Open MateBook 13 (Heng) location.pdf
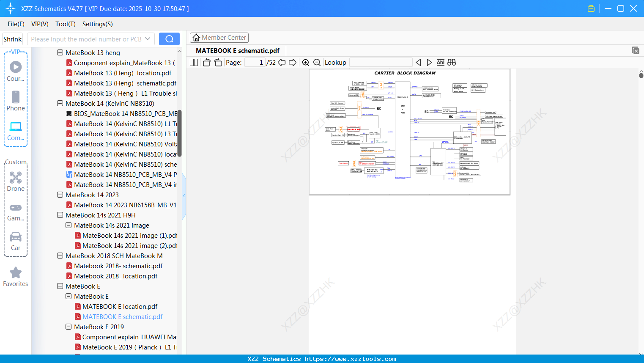 pyautogui.click(x=119, y=73)
